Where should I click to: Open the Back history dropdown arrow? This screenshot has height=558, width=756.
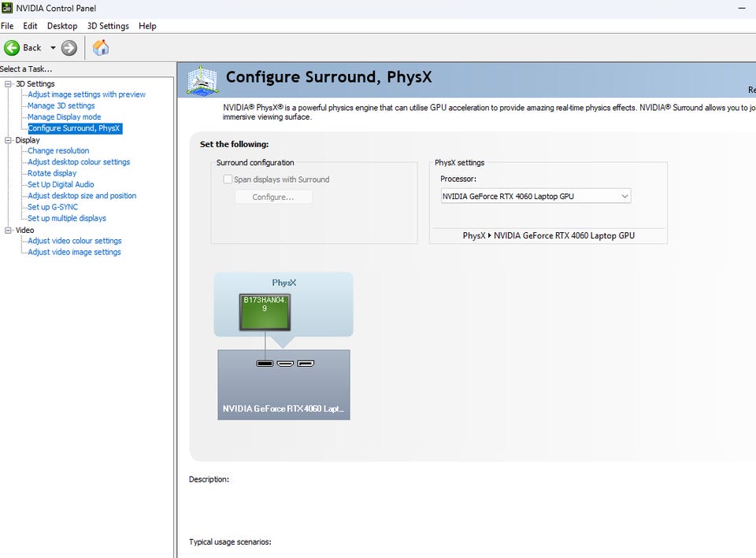(x=53, y=48)
